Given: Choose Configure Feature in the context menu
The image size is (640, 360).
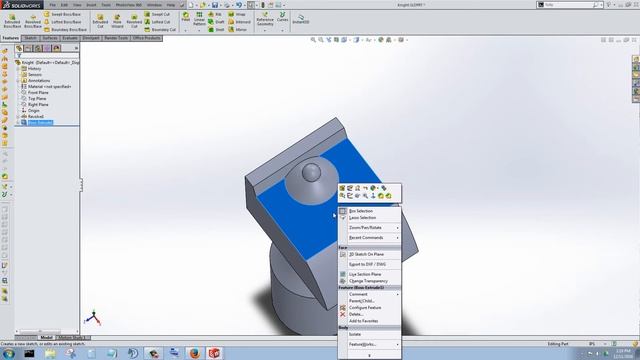Looking at the screenshot, I should click(x=369, y=307).
